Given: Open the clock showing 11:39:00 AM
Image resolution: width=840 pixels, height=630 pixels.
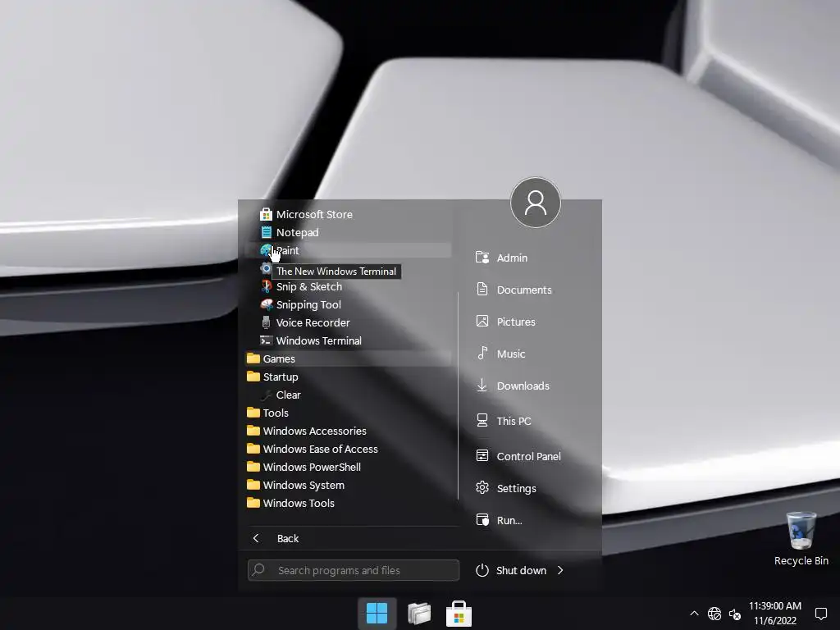Looking at the screenshot, I should [775, 614].
